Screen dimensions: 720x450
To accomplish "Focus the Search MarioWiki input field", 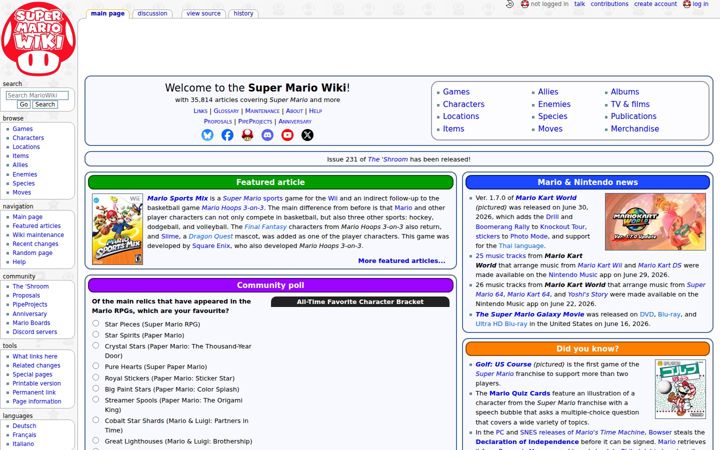I will click(x=37, y=96).
